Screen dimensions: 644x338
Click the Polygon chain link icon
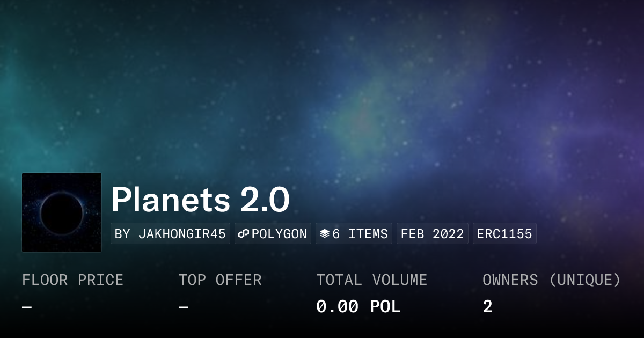click(244, 234)
